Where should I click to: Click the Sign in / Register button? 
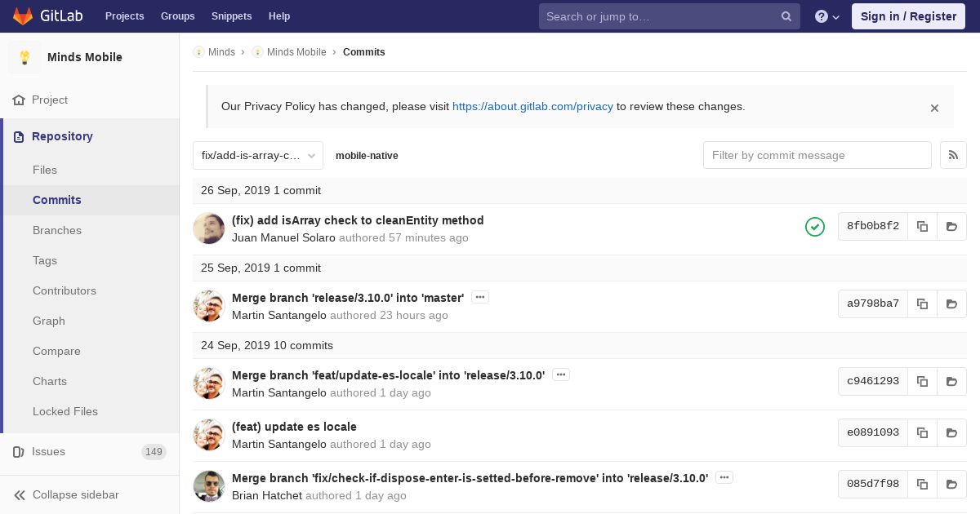click(x=908, y=16)
